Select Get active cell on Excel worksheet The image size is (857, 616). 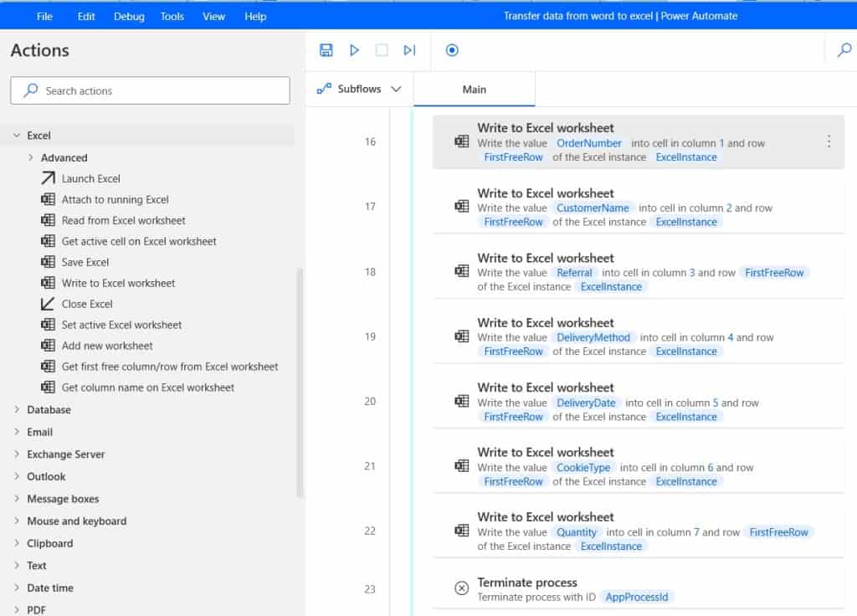139,241
